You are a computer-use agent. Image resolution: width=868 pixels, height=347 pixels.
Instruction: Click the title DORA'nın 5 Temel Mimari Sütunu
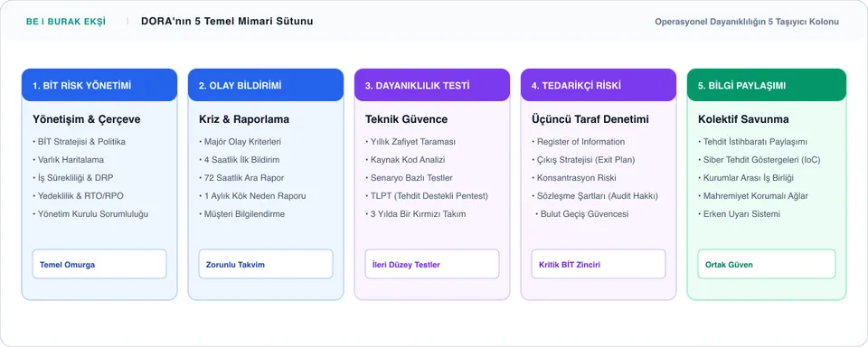point(227,22)
